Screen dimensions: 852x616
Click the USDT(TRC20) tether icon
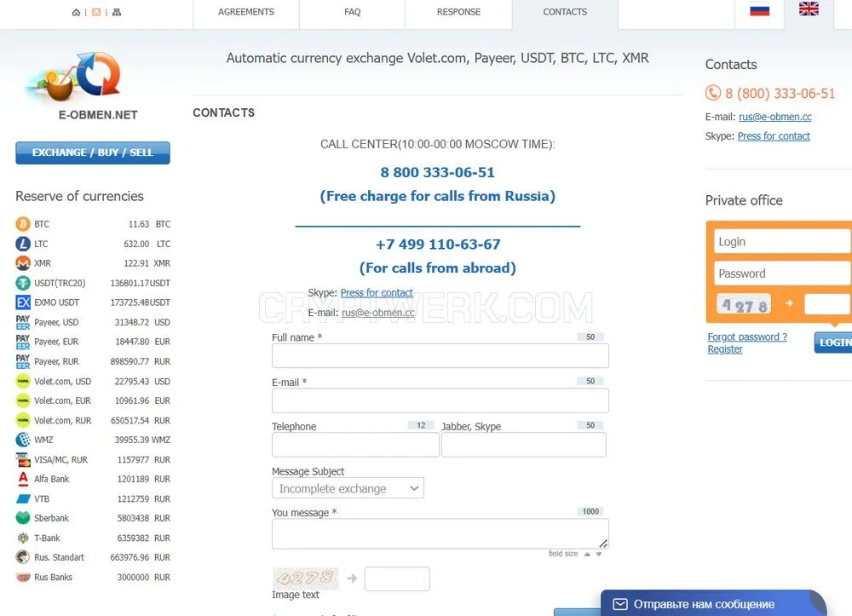coord(23,283)
